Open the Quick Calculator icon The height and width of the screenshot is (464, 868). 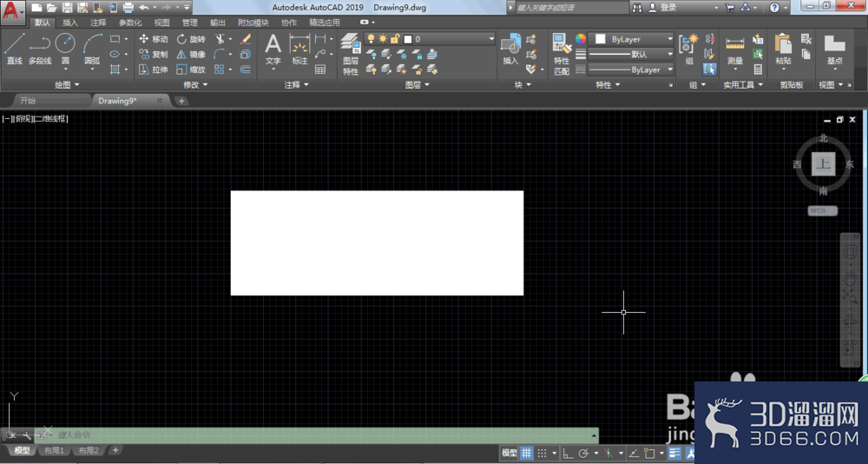point(758,70)
